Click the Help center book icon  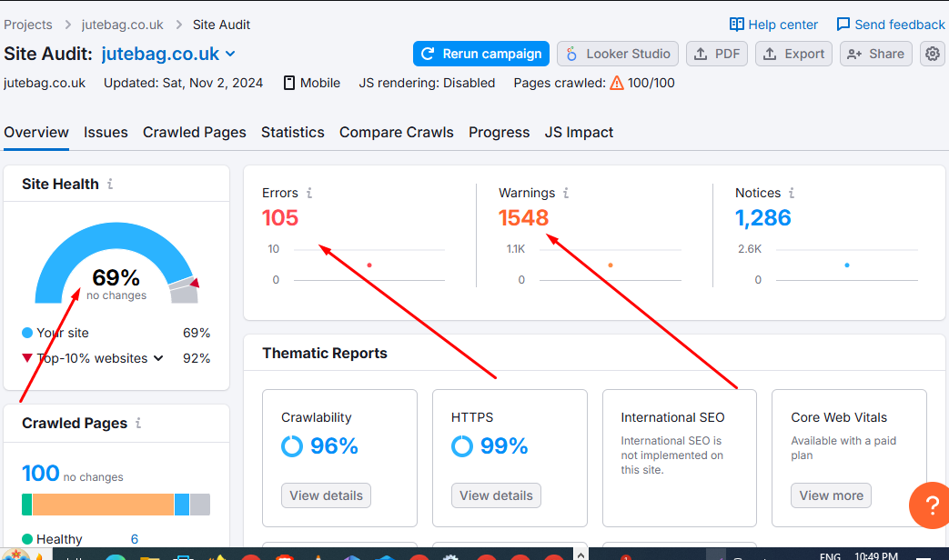coord(737,25)
